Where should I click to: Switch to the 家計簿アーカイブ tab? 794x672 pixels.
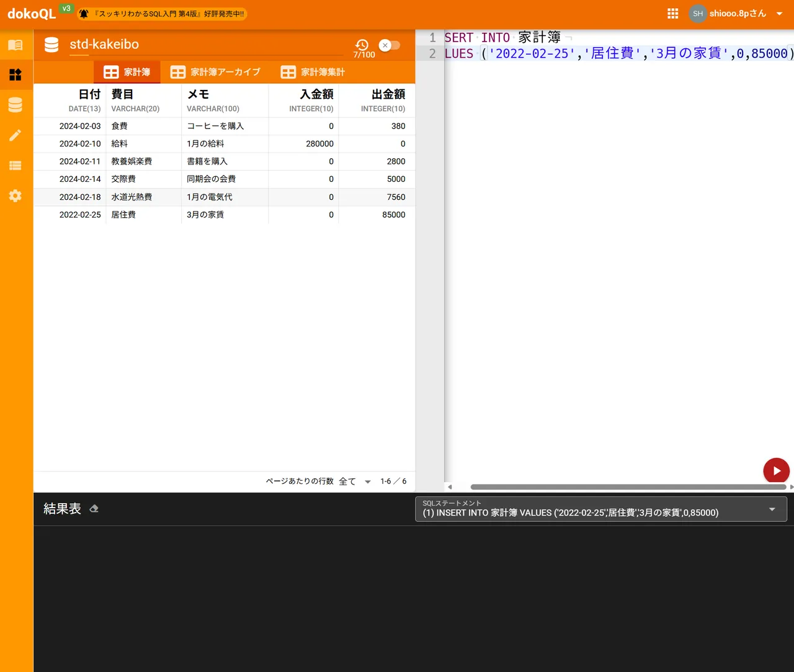[215, 72]
